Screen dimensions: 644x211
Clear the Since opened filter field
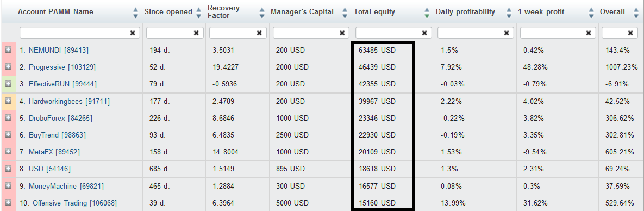click(x=196, y=33)
